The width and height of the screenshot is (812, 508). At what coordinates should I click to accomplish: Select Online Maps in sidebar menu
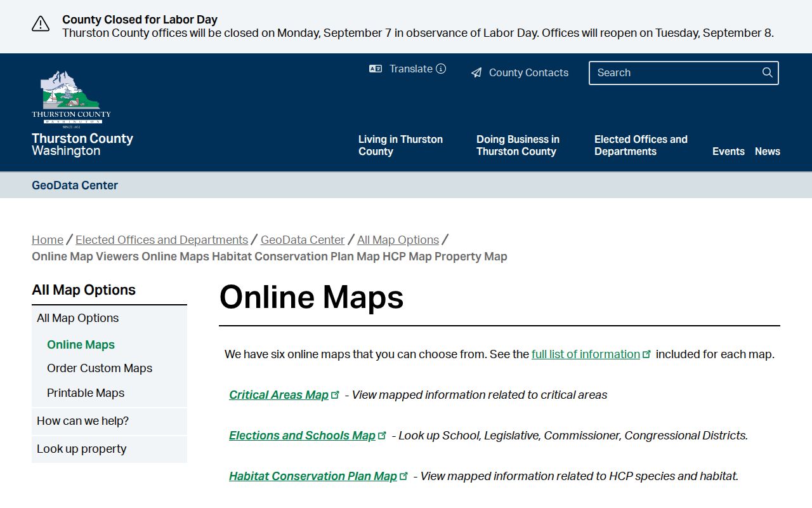click(x=81, y=345)
